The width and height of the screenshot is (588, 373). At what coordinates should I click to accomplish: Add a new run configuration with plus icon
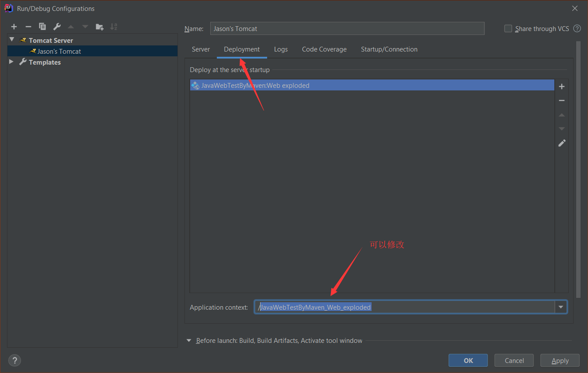tap(14, 27)
